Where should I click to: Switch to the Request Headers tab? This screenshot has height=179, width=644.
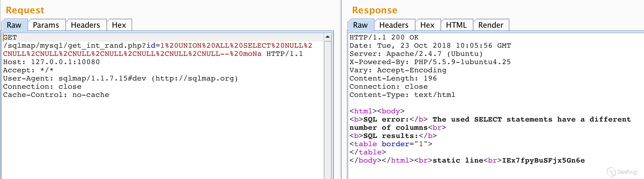[x=86, y=25]
